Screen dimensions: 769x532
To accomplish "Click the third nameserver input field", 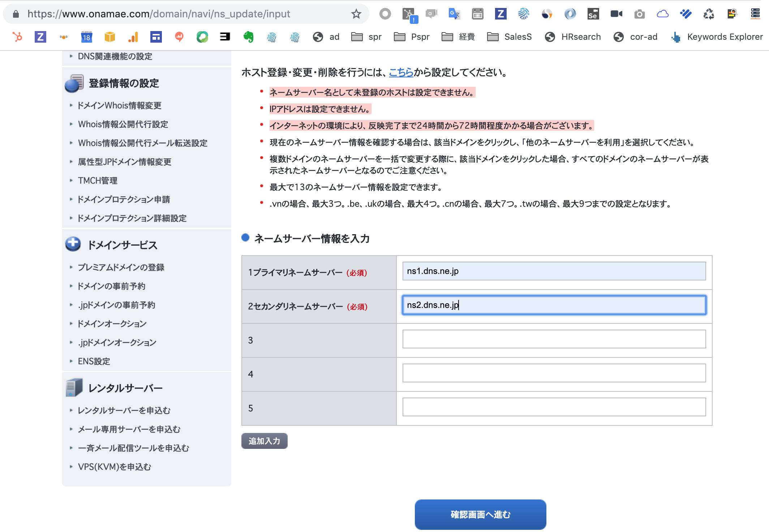I will (554, 339).
